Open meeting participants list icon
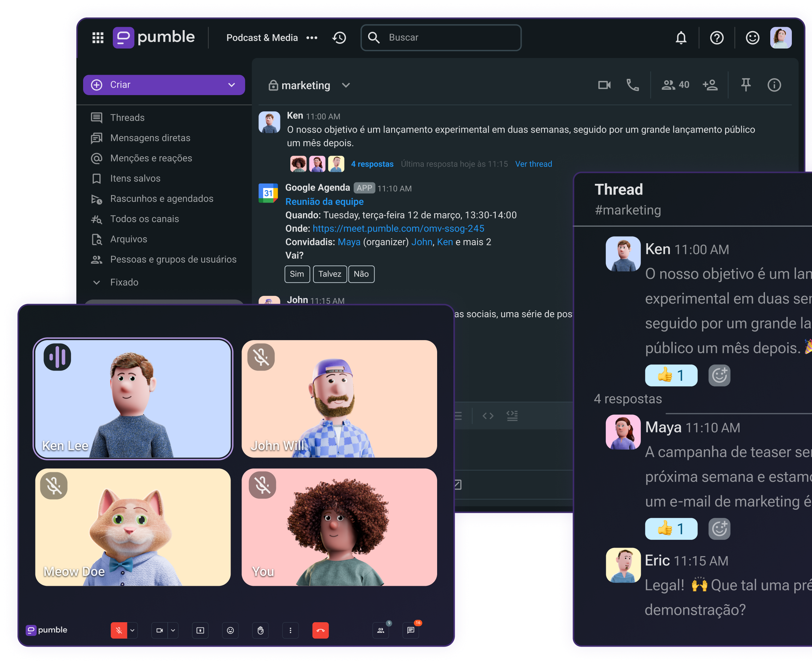 click(x=381, y=630)
